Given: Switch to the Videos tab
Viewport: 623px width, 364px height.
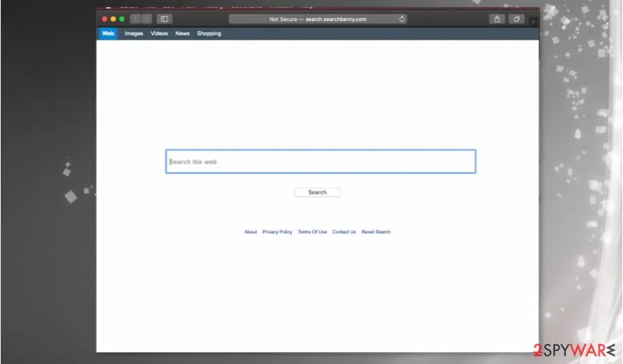Looking at the screenshot, I should 159,33.
